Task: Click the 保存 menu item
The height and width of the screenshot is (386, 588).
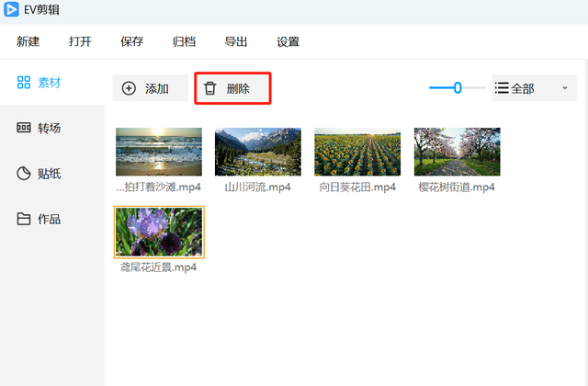Action: 132,41
